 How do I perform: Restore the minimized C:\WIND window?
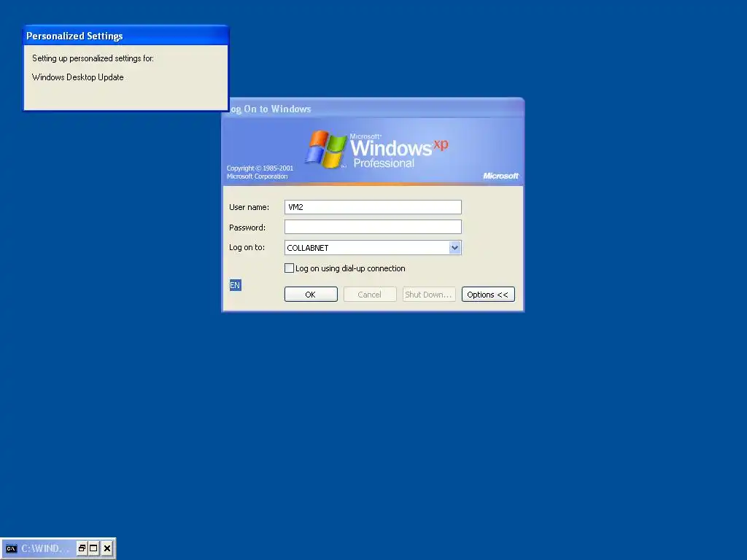point(82,548)
